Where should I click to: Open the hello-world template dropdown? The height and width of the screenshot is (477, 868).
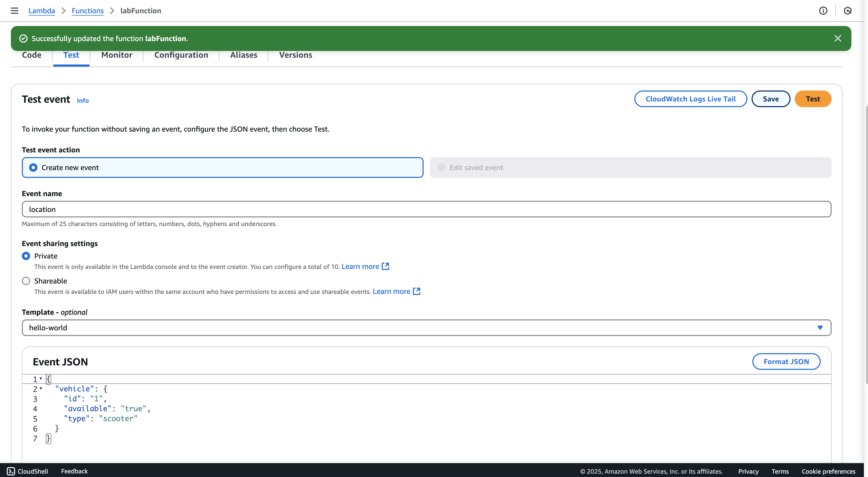click(x=426, y=327)
